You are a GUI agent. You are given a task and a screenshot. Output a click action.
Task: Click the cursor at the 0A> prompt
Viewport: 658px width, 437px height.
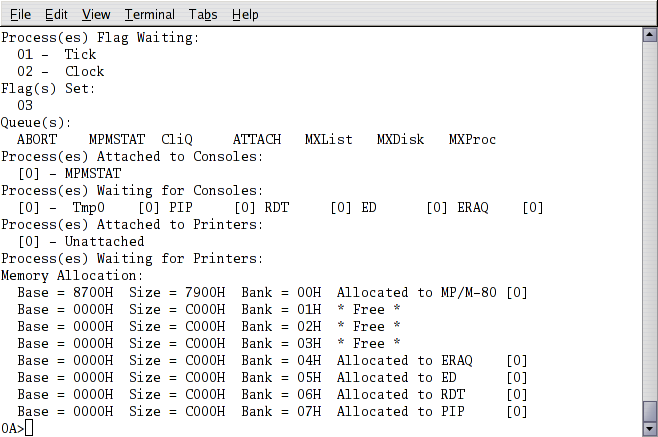[x=29, y=428]
